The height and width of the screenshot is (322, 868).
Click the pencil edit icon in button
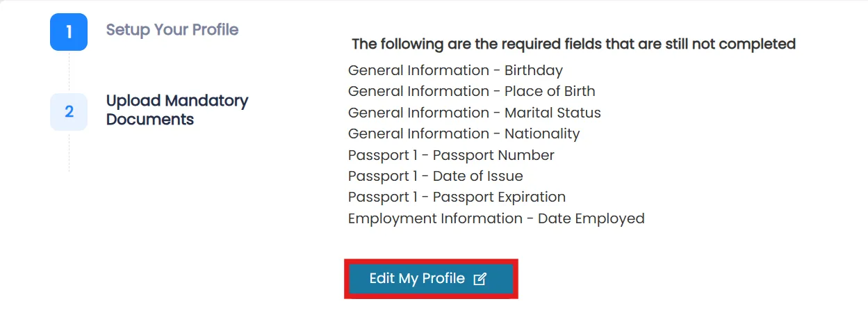click(480, 279)
